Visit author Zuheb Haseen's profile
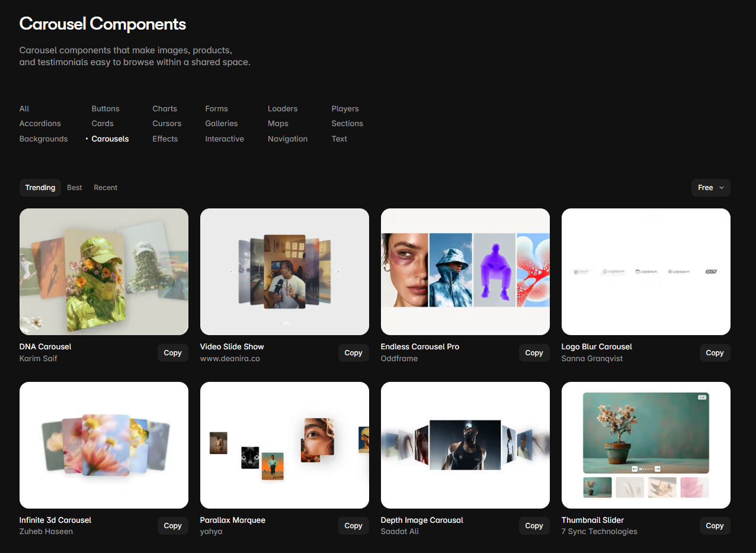 (x=46, y=532)
